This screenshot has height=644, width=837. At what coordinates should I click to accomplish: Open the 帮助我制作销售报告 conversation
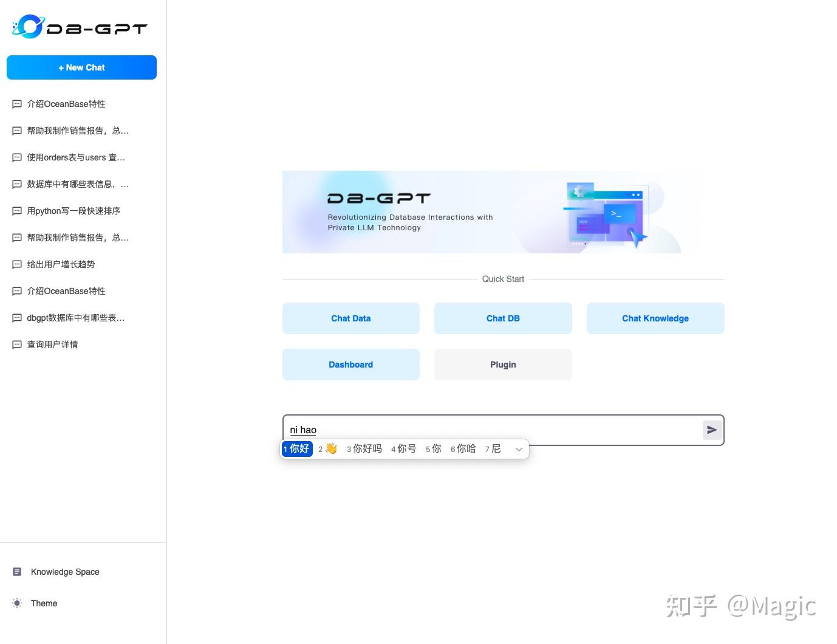tap(77, 131)
